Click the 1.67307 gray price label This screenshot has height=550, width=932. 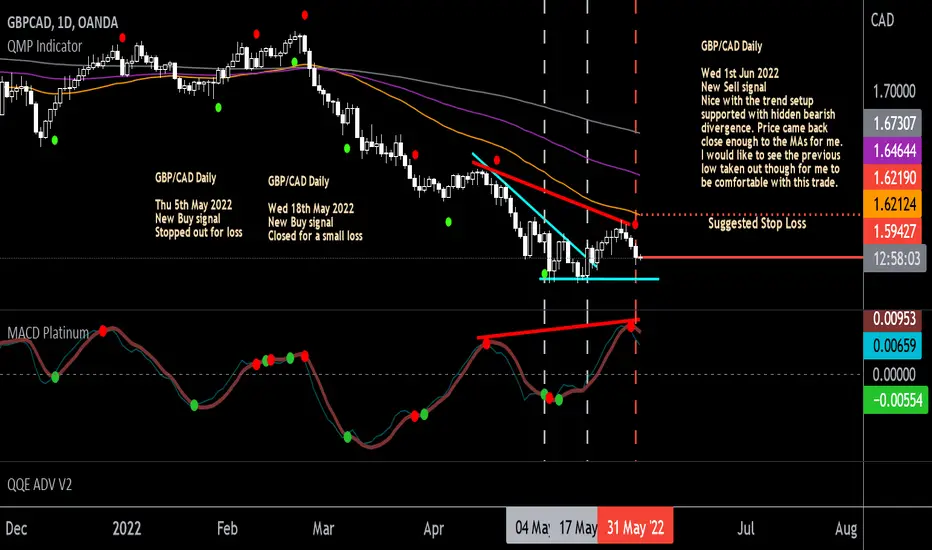pos(893,123)
